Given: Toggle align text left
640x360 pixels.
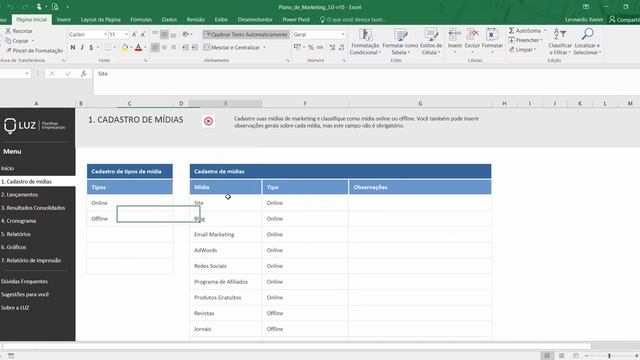Looking at the screenshot, I should [x=155, y=47].
